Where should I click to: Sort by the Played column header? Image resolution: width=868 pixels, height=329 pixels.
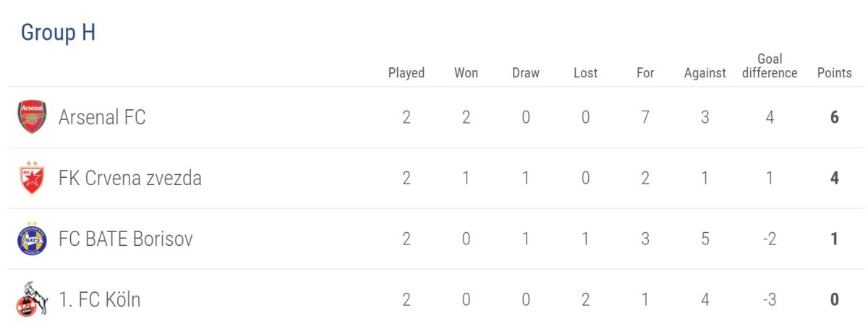click(407, 73)
